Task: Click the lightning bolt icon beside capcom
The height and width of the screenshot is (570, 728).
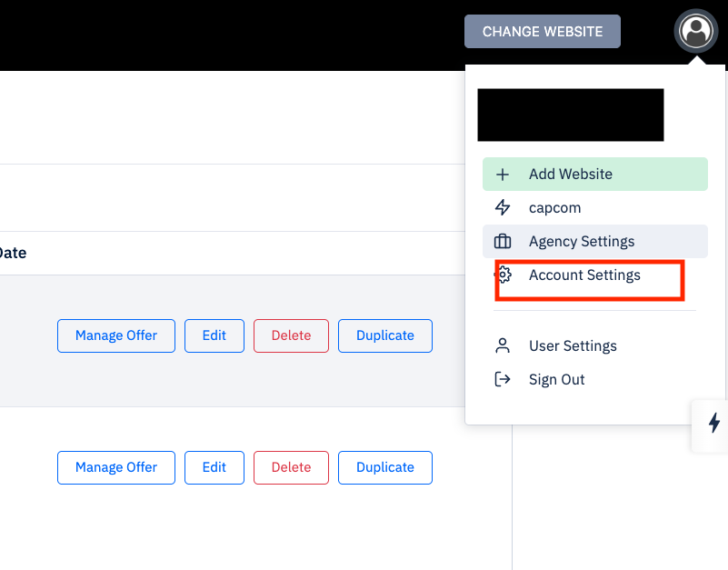Action: click(503, 208)
